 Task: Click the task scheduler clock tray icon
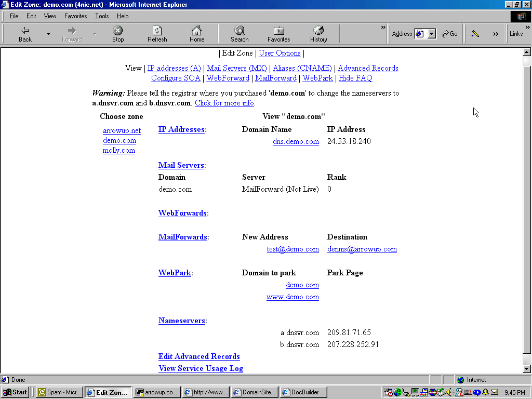(x=389, y=393)
